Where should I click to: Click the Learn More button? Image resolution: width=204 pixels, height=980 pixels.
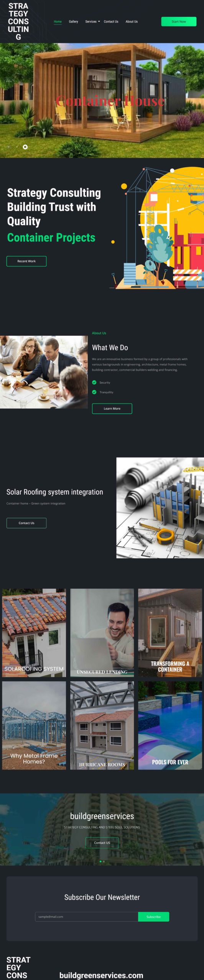coord(112,408)
